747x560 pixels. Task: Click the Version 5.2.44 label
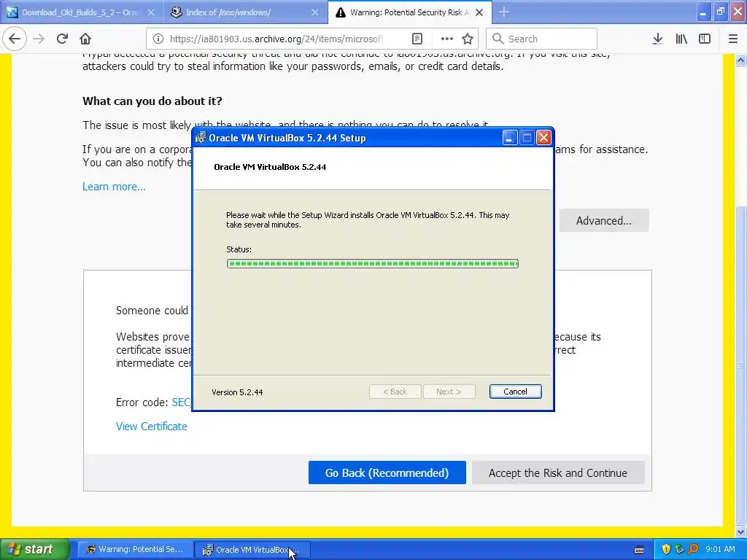(237, 392)
